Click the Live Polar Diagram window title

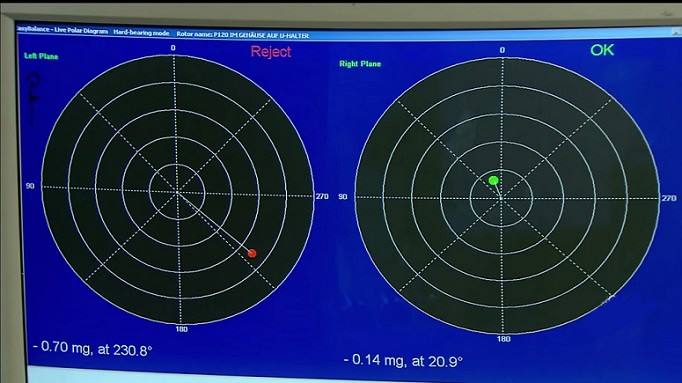pyautogui.click(x=63, y=30)
